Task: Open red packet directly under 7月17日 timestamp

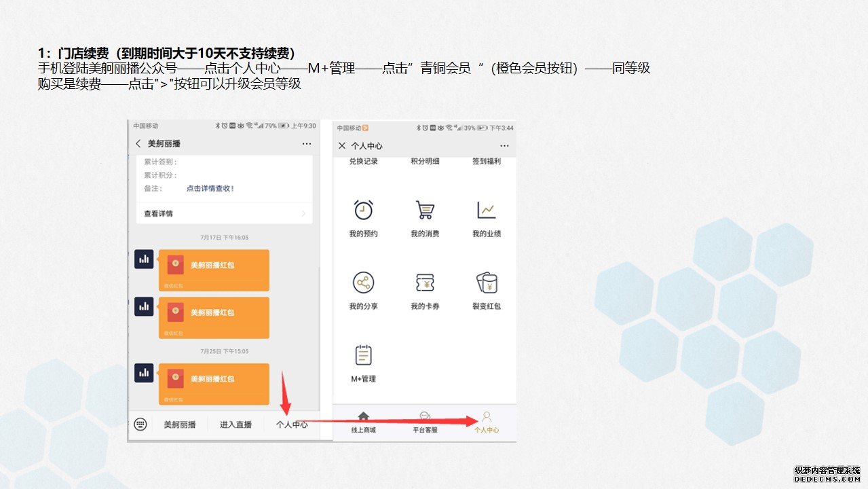Action: coord(213,270)
